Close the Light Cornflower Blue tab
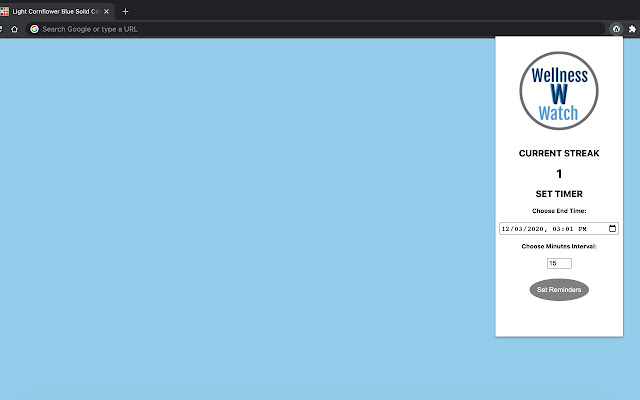The height and width of the screenshot is (400, 640). tap(107, 11)
